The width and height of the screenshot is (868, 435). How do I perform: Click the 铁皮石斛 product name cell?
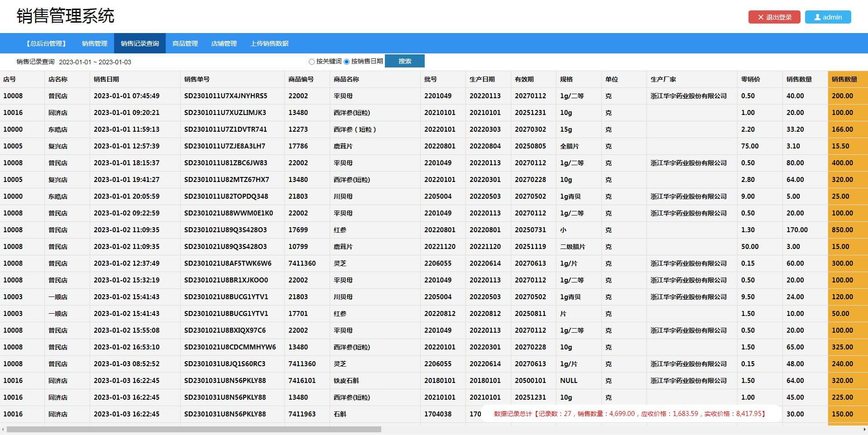pos(346,381)
